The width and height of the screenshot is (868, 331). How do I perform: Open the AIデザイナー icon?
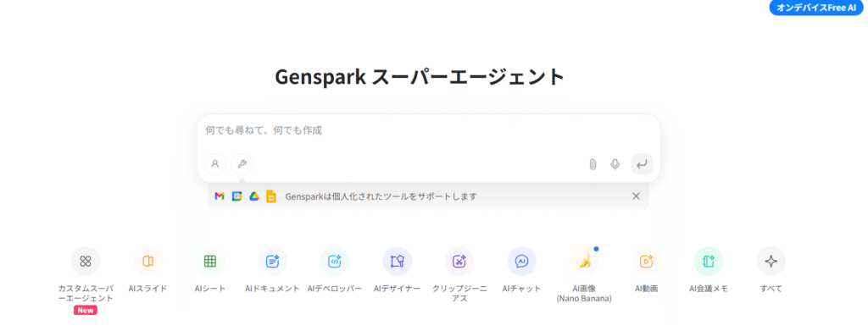click(x=397, y=261)
